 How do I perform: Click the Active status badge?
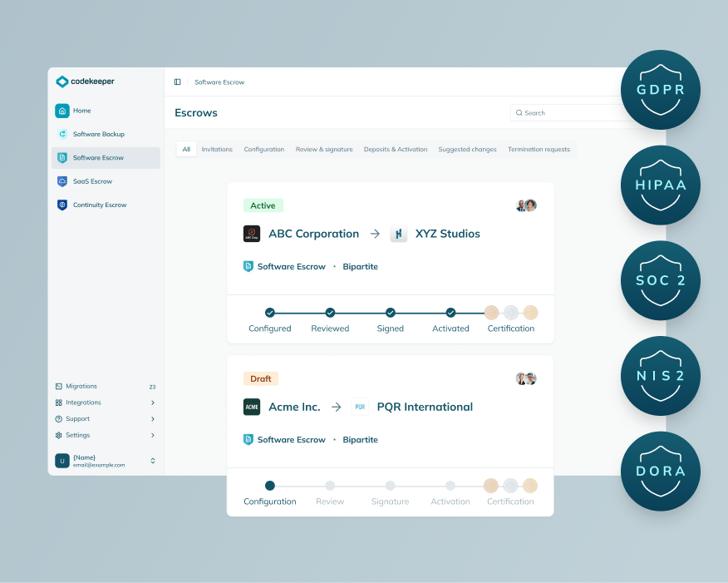click(x=263, y=205)
